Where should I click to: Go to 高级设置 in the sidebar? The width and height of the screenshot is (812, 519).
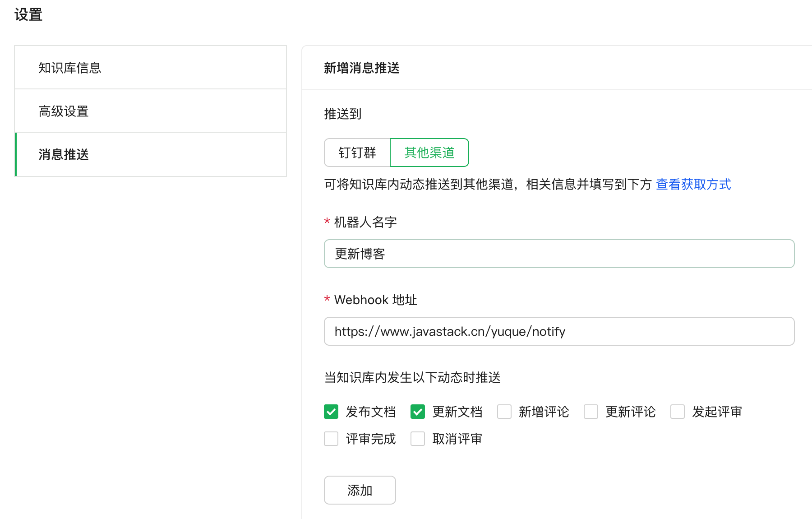tap(64, 111)
